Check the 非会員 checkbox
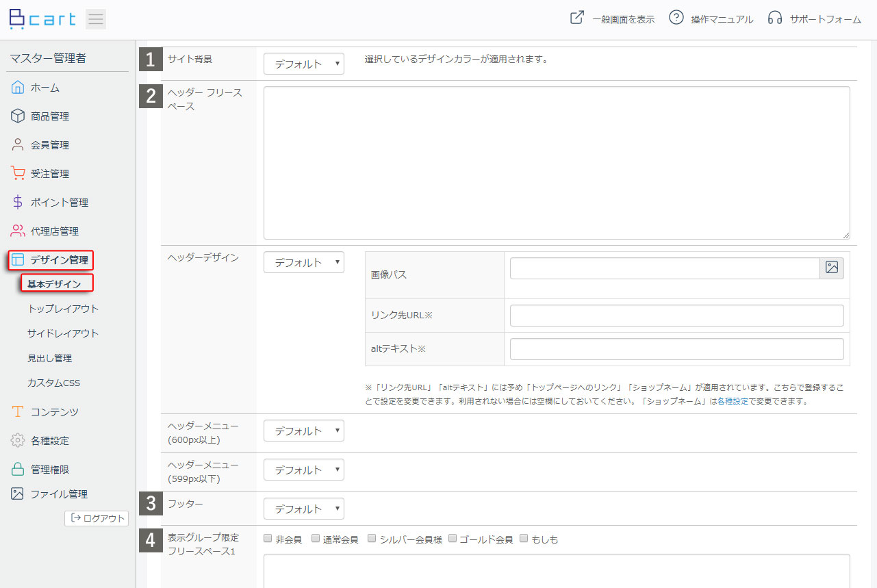This screenshot has width=877, height=588. tap(268, 539)
